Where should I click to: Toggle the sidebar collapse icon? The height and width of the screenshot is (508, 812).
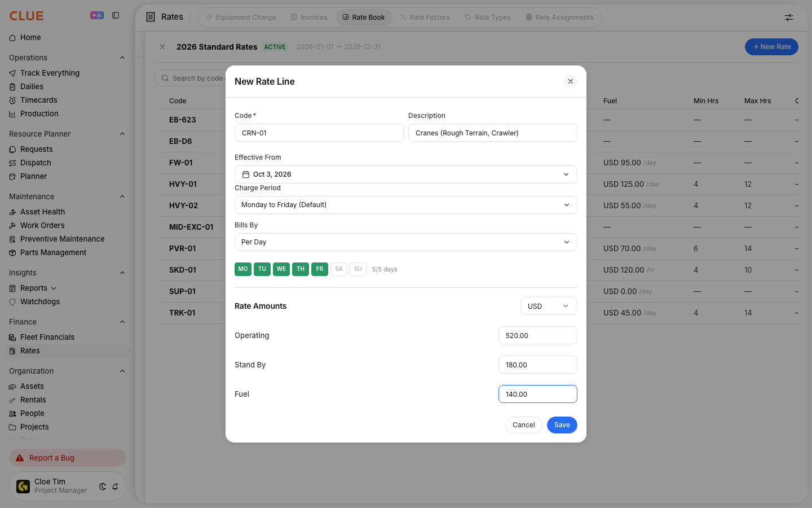[116, 15]
